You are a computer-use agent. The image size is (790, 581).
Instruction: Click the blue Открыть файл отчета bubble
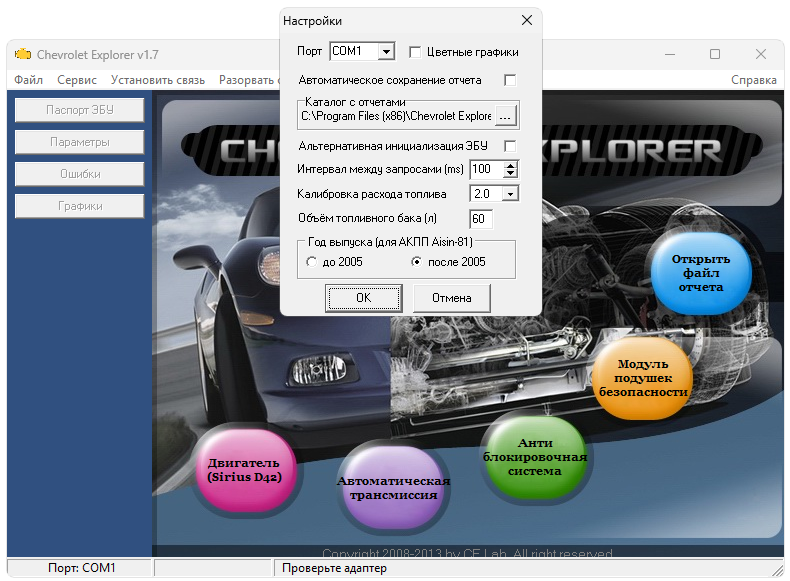pyautogui.click(x=700, y=272)
